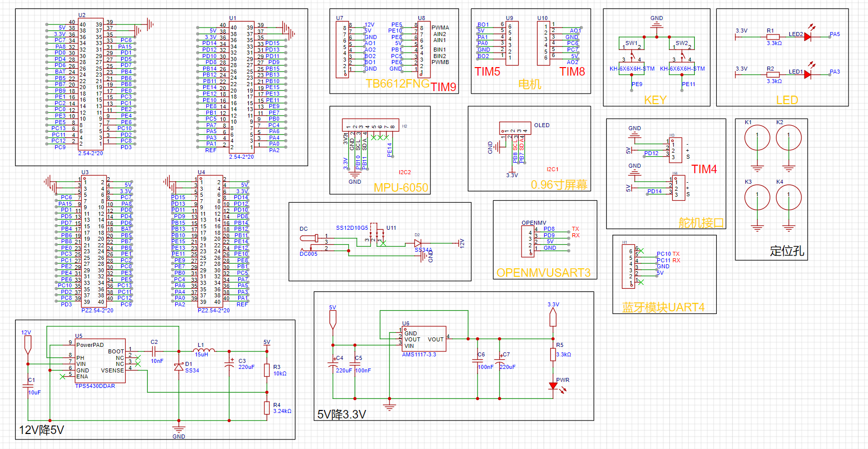868x449 pixels.
Task: Select resistor R1 in the LED block
Action: coord(773,37)
